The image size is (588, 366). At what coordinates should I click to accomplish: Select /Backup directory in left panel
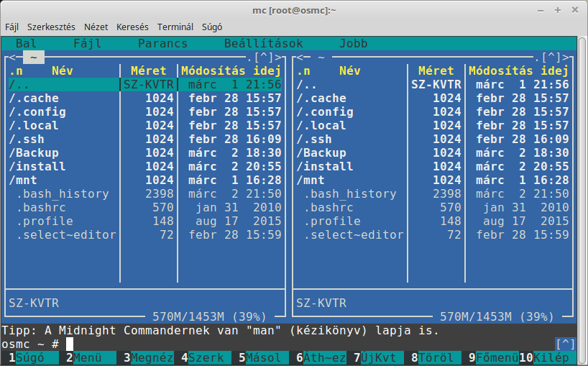[144, 153]
